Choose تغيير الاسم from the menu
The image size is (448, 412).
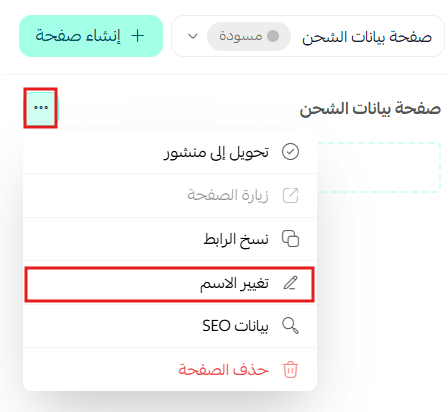tap(170, 284)
